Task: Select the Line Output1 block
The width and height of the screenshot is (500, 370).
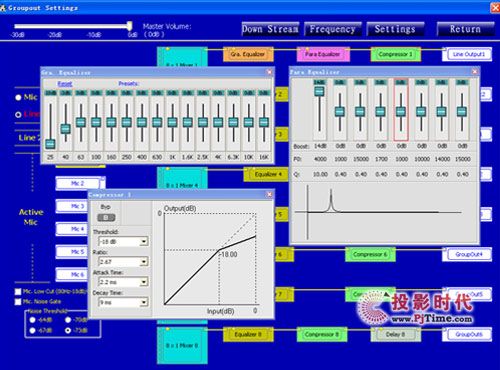Action: click(x=467, y=54)
